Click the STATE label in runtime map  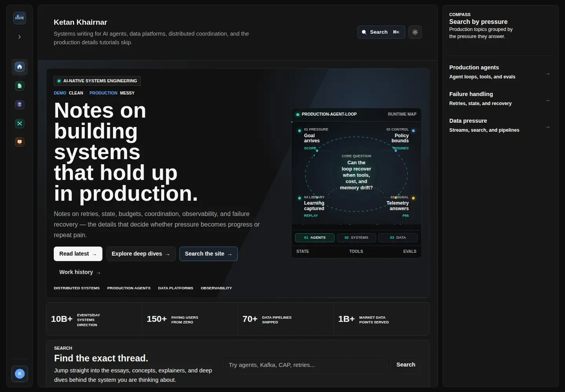tap(303, 251)
